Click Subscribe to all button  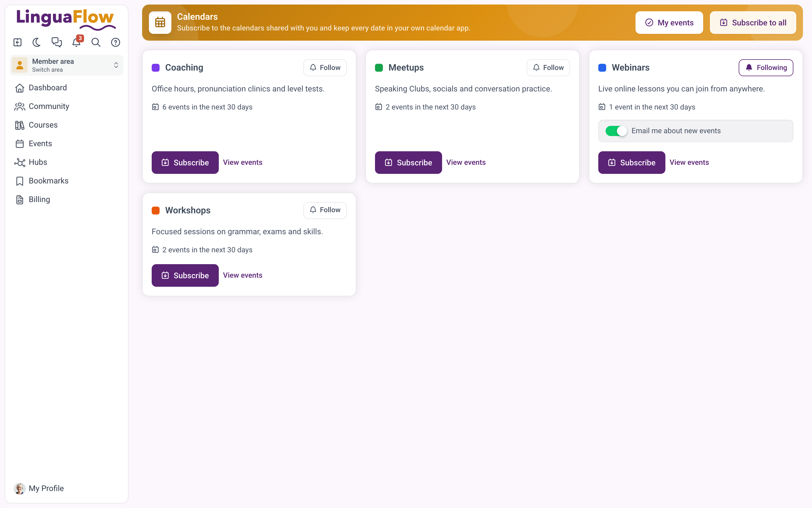[753, 23]
